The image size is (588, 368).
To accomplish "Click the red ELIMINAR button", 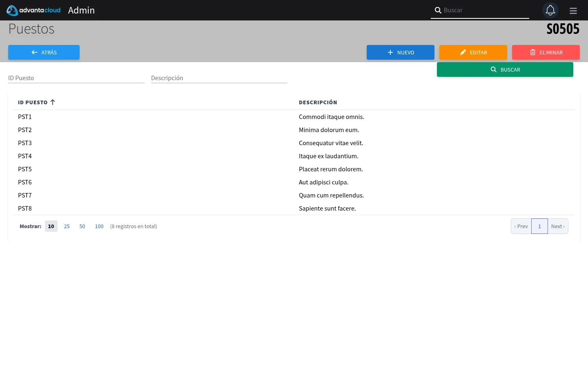I will pos(546,52).
